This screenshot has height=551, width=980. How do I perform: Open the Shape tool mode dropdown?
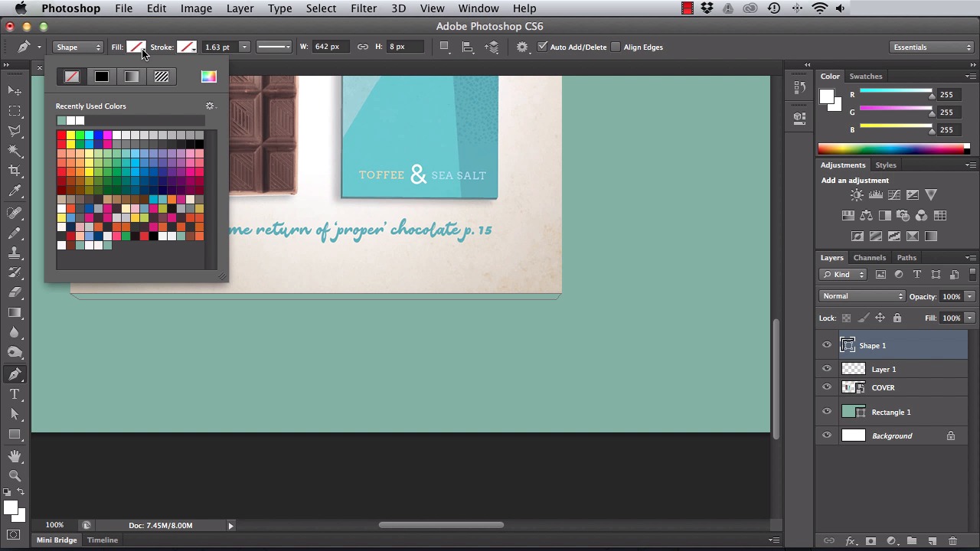77,47
